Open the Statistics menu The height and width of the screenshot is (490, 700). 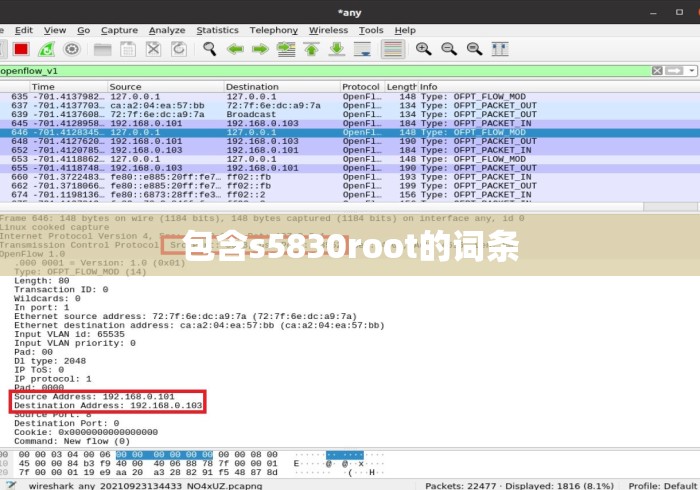point(217,30)
